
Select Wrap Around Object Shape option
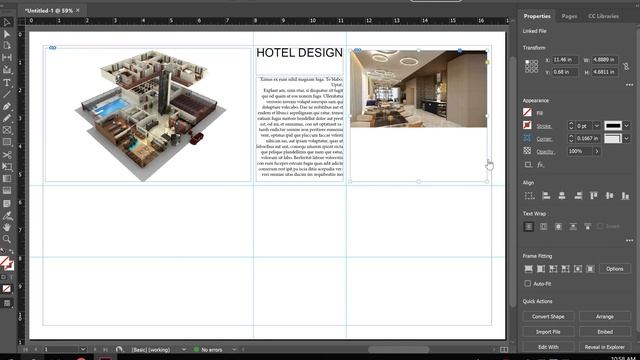558,226
